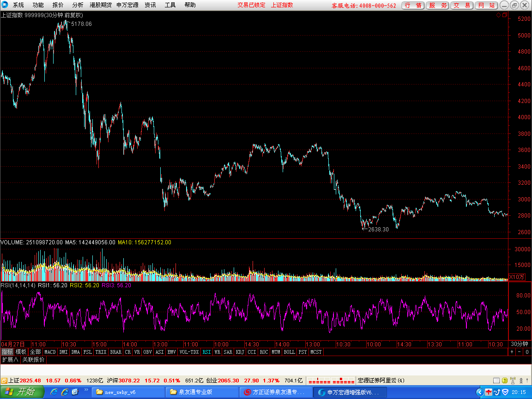Click the red signal indicator block in the status bar
The height and width of the screenshot is (399, 532).
pyautogui.click(x=332, y=381)
